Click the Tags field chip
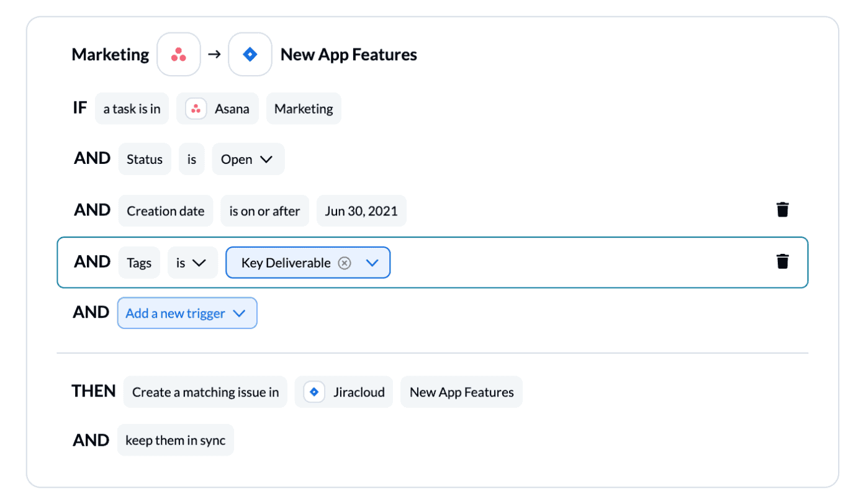This screenshot has height=504, width=848. coord(139,263)
